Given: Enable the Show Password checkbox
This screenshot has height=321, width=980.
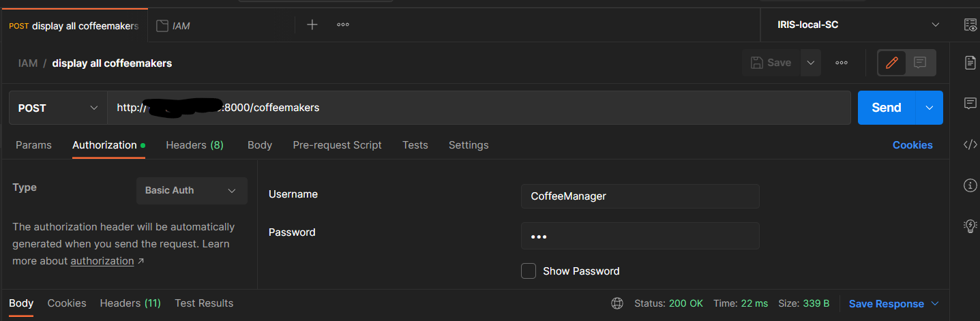Looking at the screenshot, I should coord(529,271).
